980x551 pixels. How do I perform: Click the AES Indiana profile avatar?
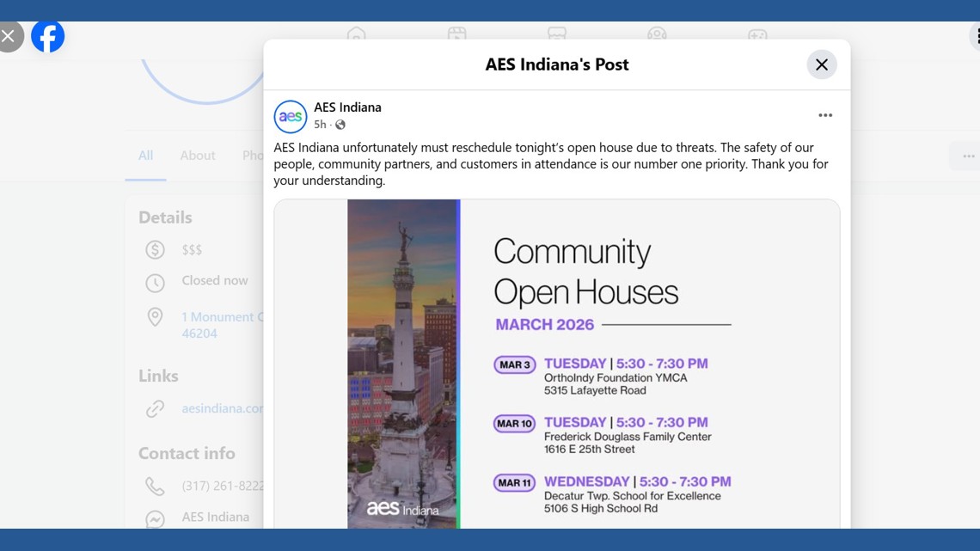(x=291, y=116)
